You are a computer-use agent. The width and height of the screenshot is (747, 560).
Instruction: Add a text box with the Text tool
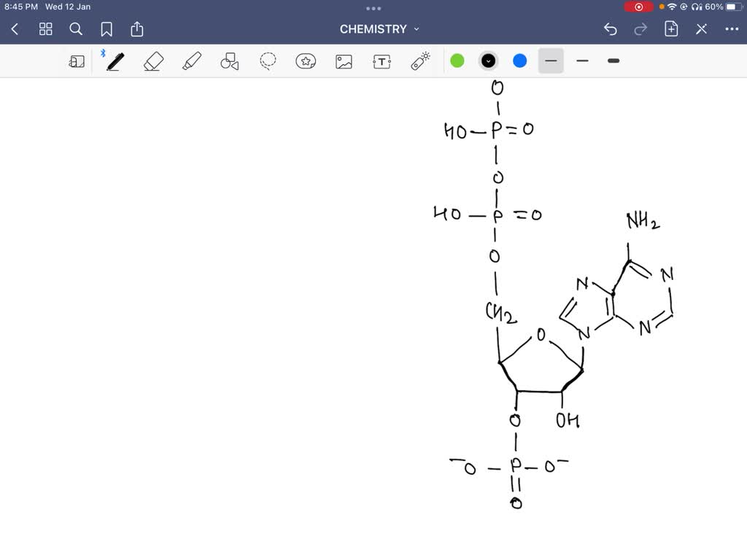pos(381,61)
